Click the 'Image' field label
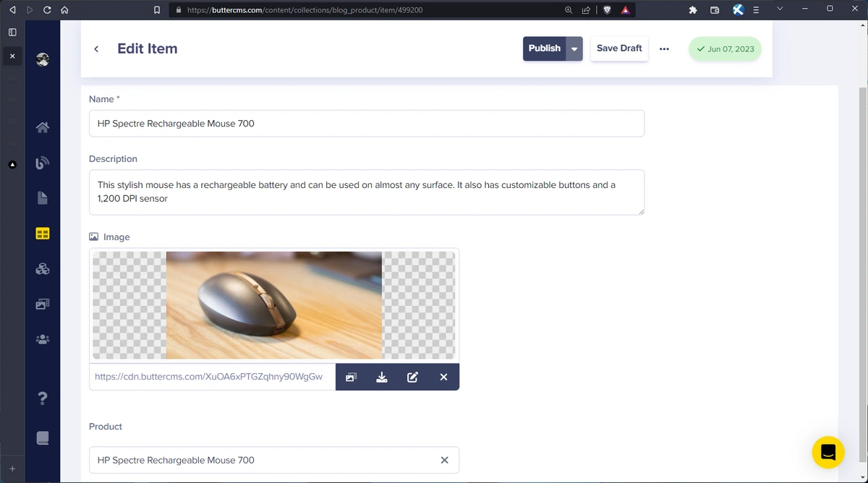868x483 pixels. [x=116, y=237]
